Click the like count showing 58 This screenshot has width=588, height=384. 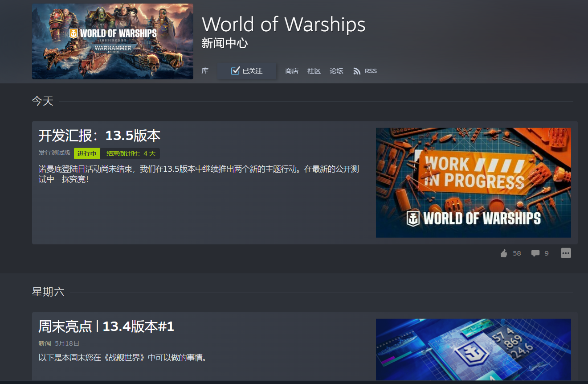pyautogui.click(x=517, y=253)
